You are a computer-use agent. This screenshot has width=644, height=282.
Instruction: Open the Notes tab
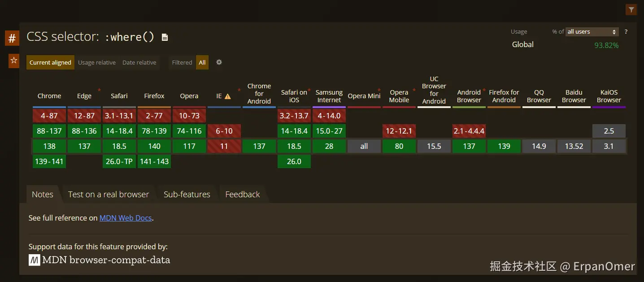tap(43, 194)
